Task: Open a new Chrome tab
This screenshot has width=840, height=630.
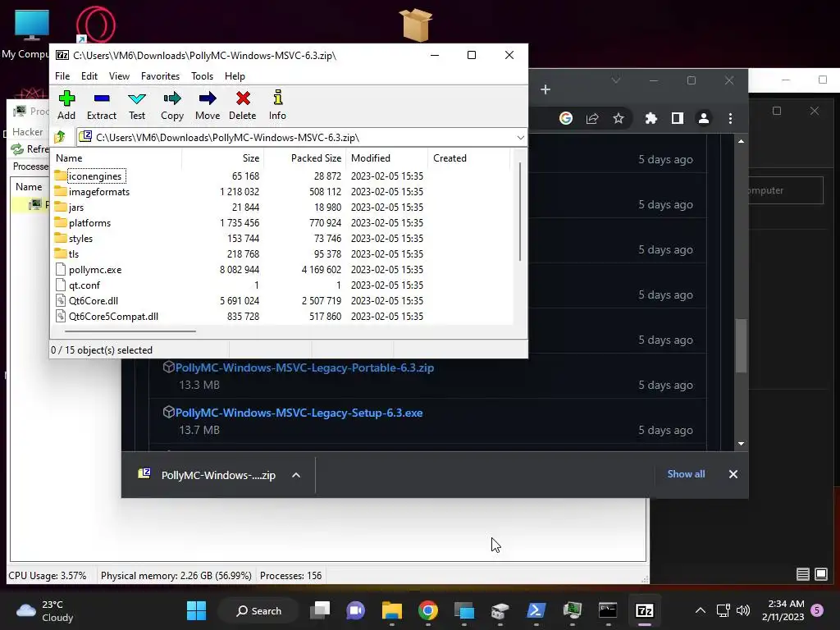Action: pos(546,89)
